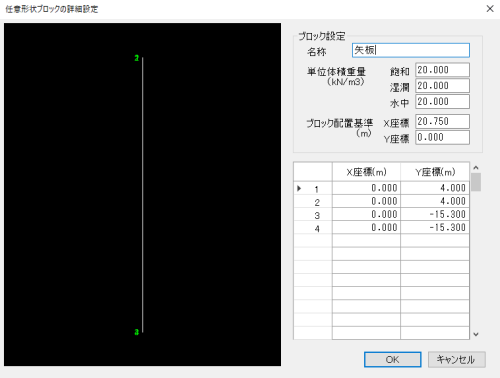Click the block X座標 20.750 field

click(x=442, y=121)
